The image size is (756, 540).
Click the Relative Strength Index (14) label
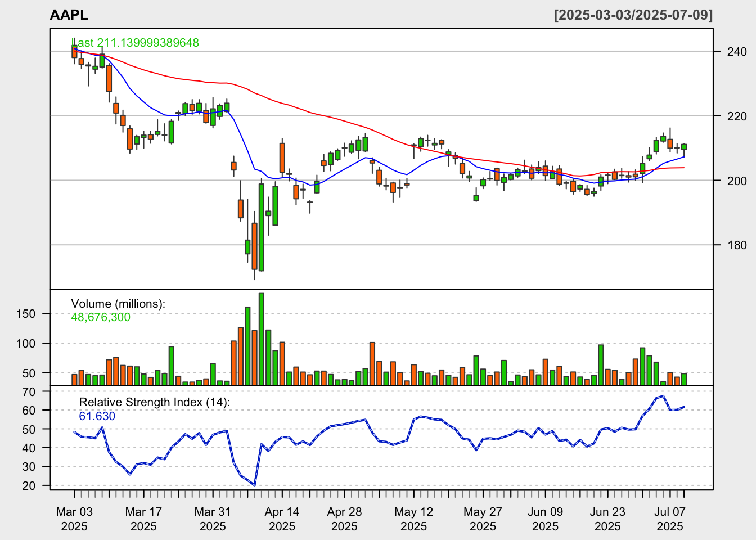(x=155, y=402)
